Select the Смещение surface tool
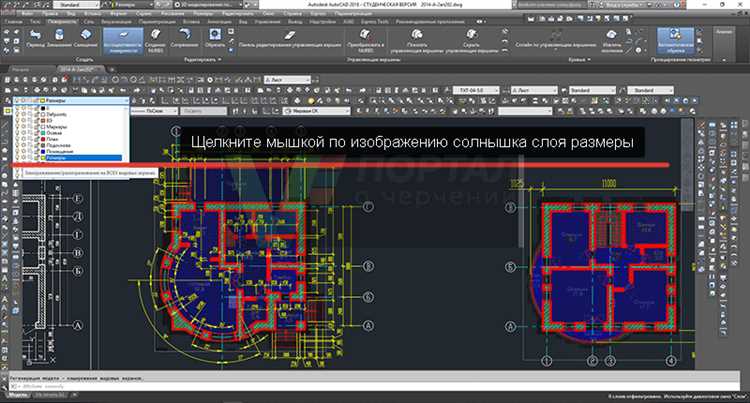750x403 pixels. (x=86, y=38)
